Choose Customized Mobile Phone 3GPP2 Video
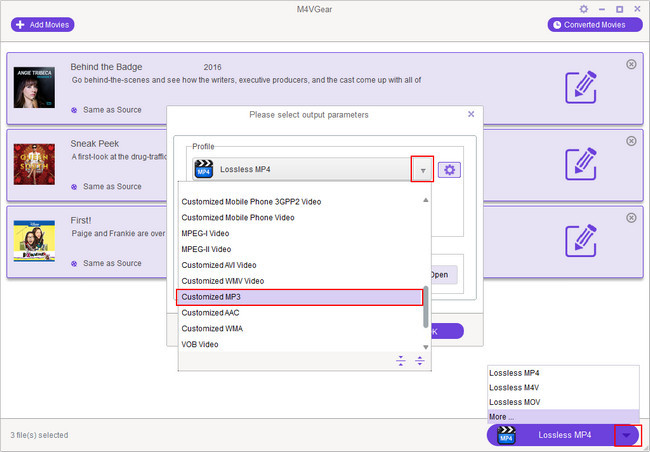 coord(301,202)
